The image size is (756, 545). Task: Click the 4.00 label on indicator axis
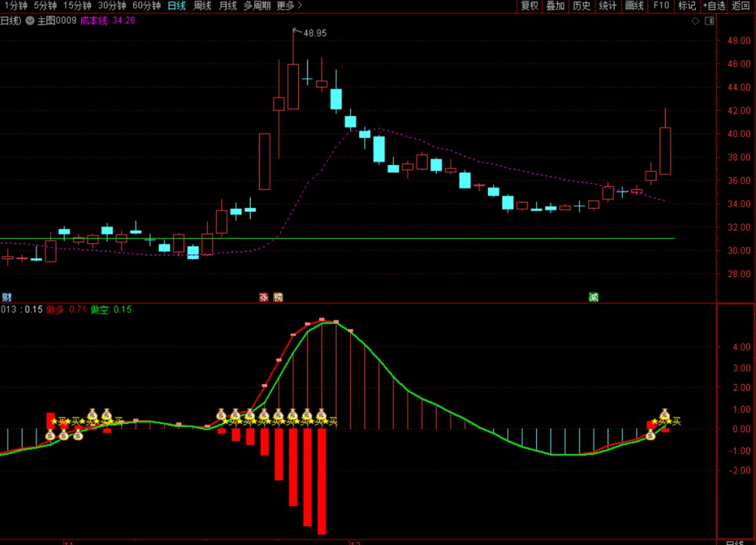[741, 347]
